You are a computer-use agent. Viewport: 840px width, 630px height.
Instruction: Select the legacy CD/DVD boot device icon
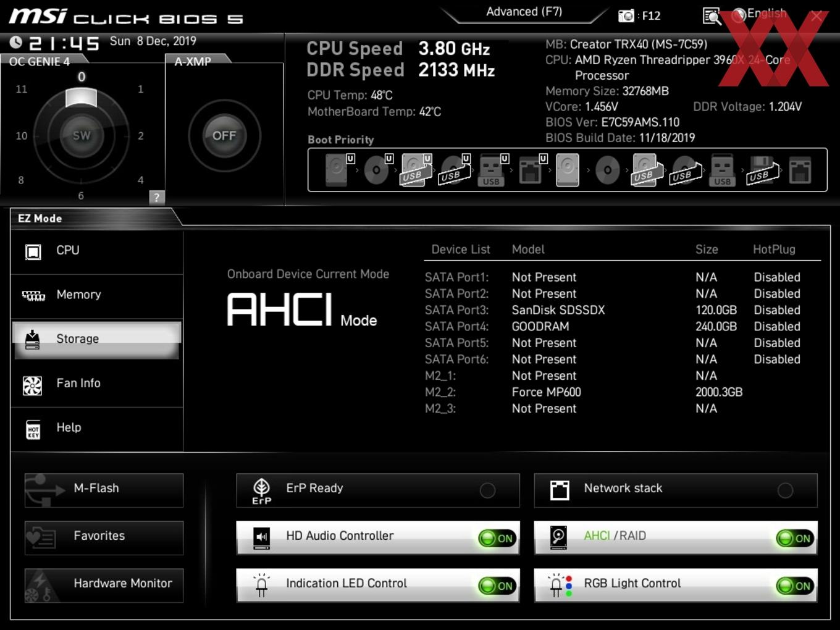click(607, 170)
